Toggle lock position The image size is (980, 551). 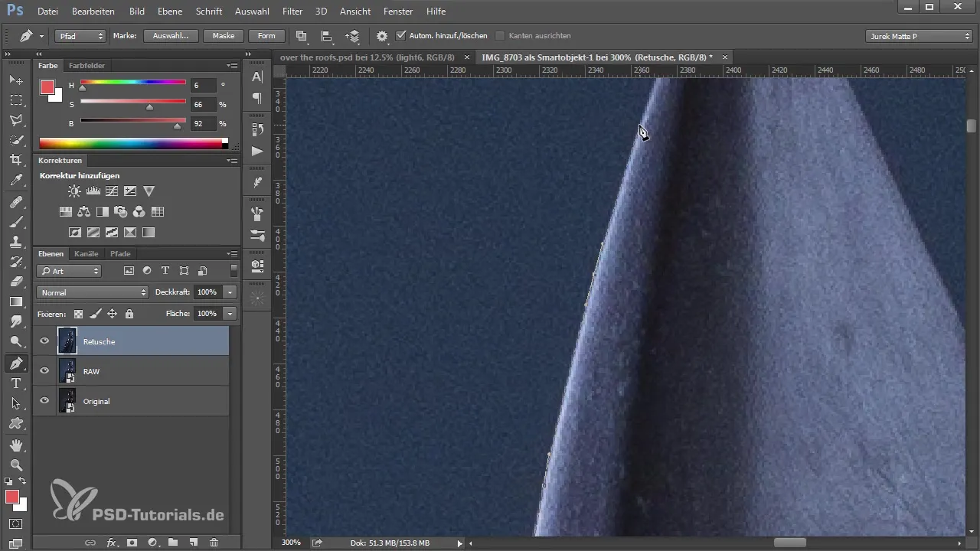point(112,314)
